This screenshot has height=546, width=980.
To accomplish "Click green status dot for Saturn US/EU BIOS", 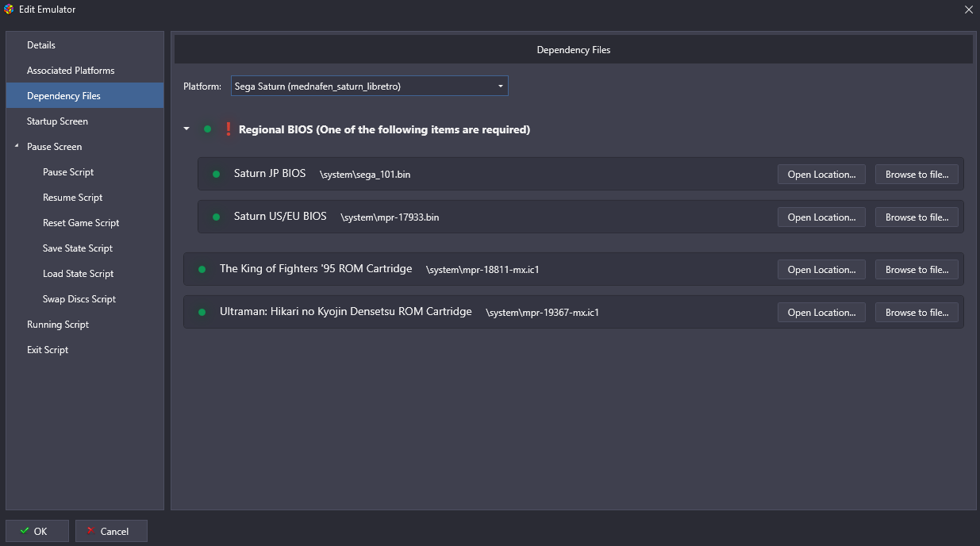I will pyautogui.click(x=216, y=217).
